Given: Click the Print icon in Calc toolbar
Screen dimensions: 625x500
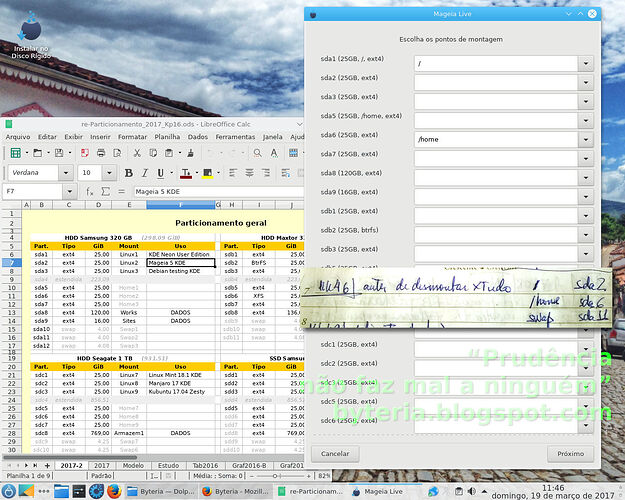Looking at the screenshot, I should tap(101, 153).
